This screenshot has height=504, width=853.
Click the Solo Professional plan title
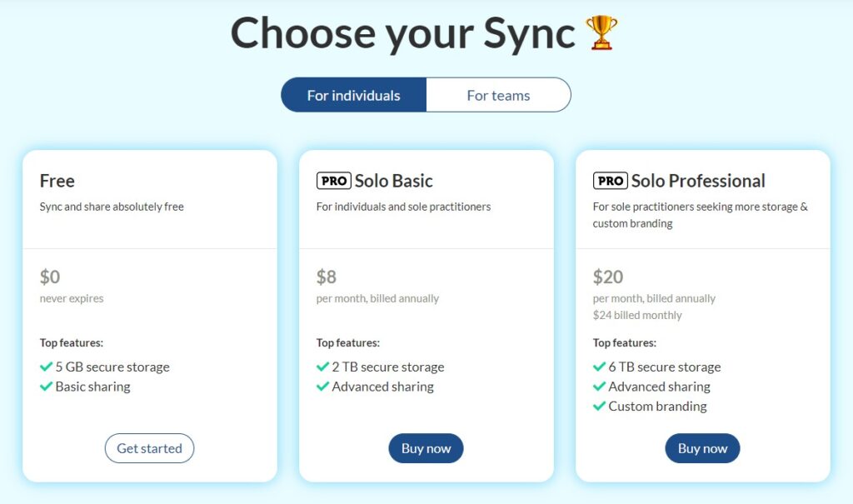698,181
